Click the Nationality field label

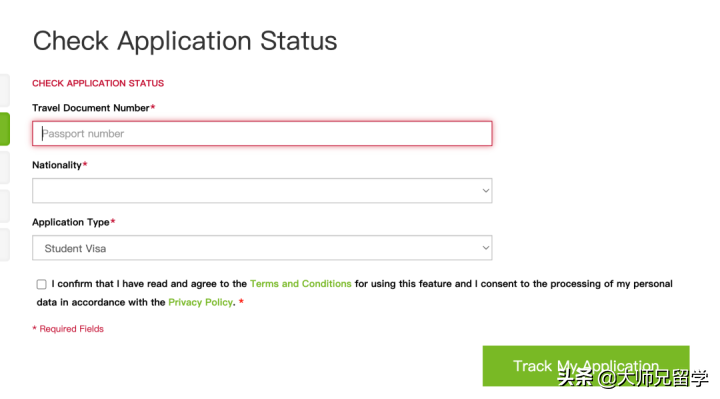pos(56,165)
